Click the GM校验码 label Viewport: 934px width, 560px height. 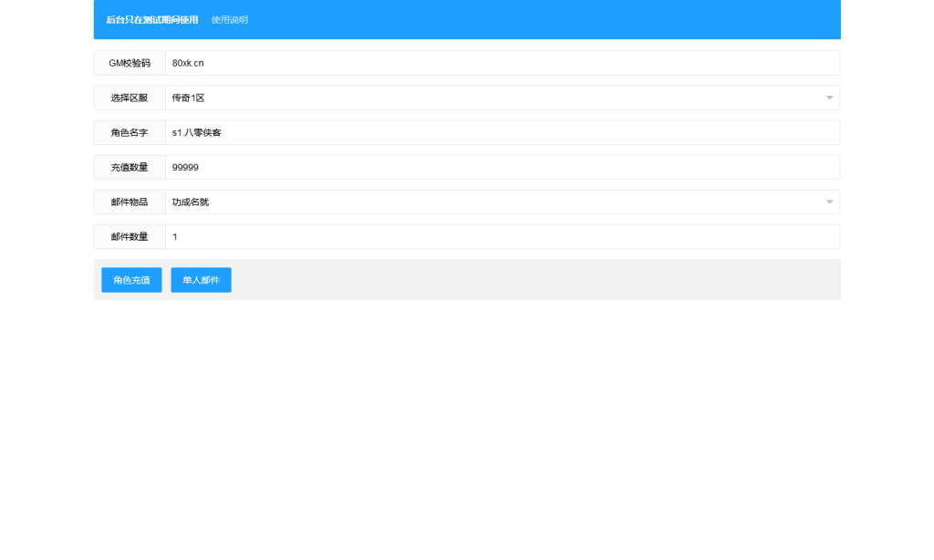[x=130, y=63]
